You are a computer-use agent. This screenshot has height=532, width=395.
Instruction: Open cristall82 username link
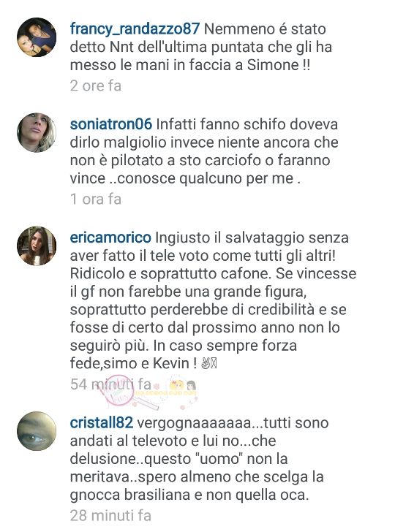(x=101, y=423)
